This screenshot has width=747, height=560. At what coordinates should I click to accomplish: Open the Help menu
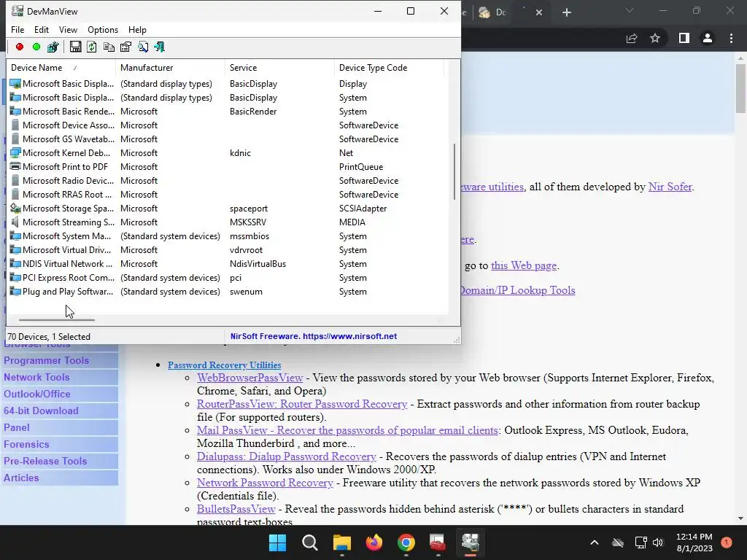pyautogui.click(x=137, y=29)
